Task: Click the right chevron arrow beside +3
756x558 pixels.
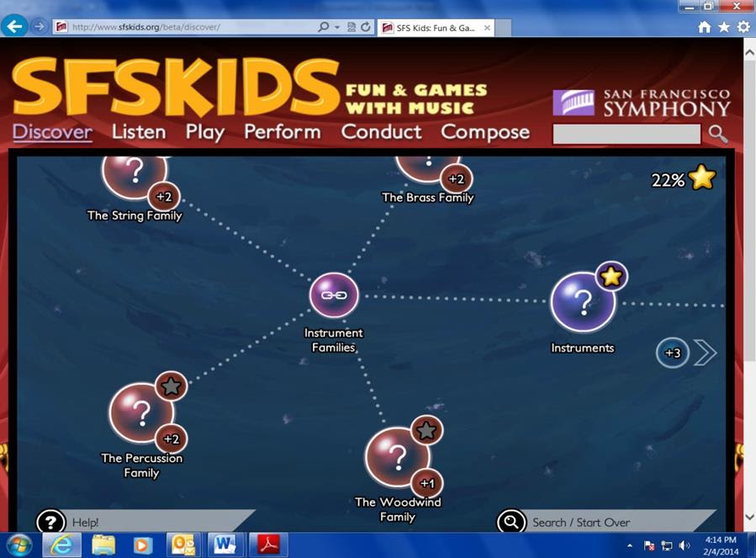Action: [706, 353]
